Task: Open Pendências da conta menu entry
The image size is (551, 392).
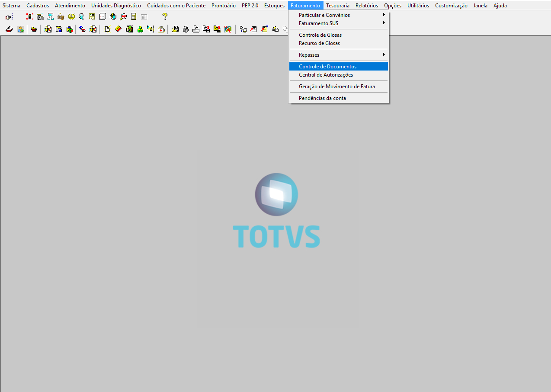Action: (x=339, y=98)
